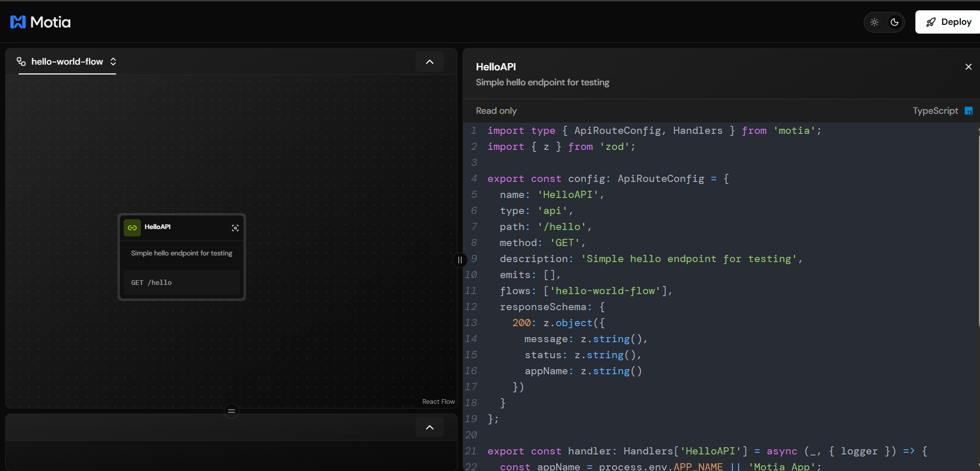The height and width of the screenshot is (471, 980).
Task: Select the HelloAPI node description text
Action: pos(181,253)
